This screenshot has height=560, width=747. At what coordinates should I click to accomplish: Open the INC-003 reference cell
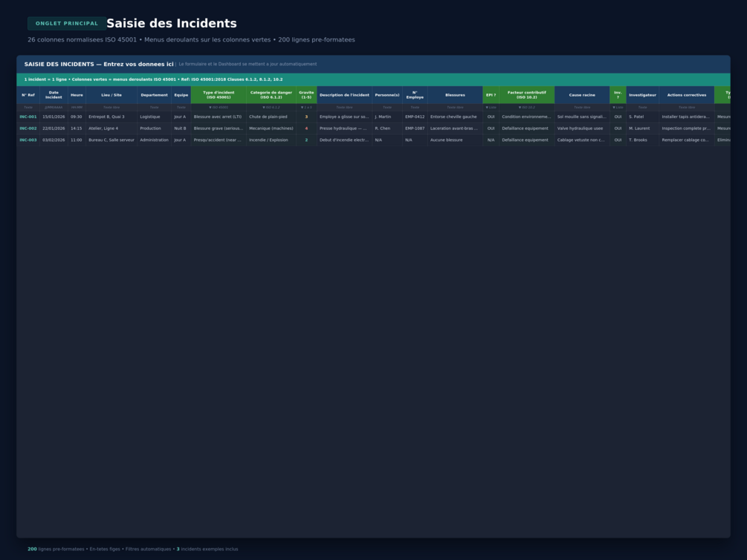click(x=28, y=140)
